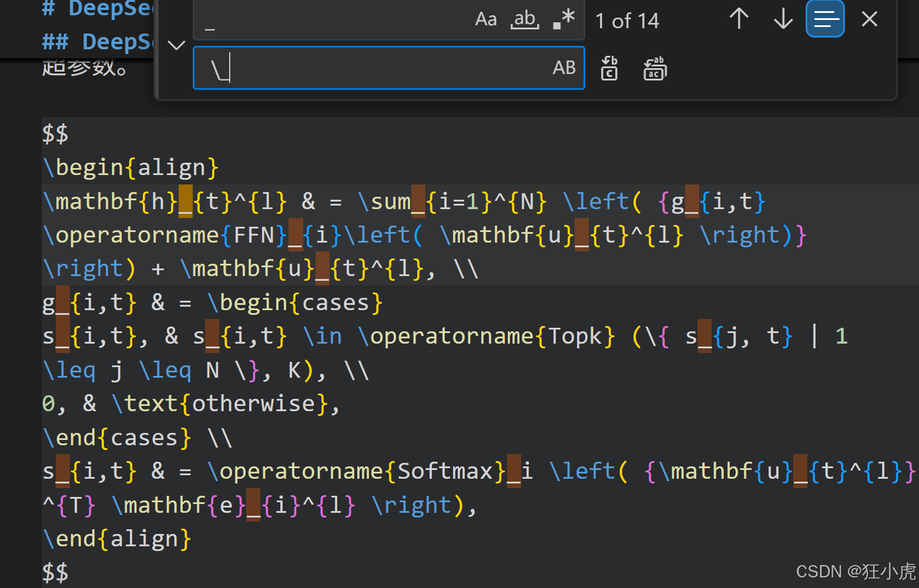Click the \begin{align} line
This screenshot has width=919, height=588.
click(x=130, y=168)
